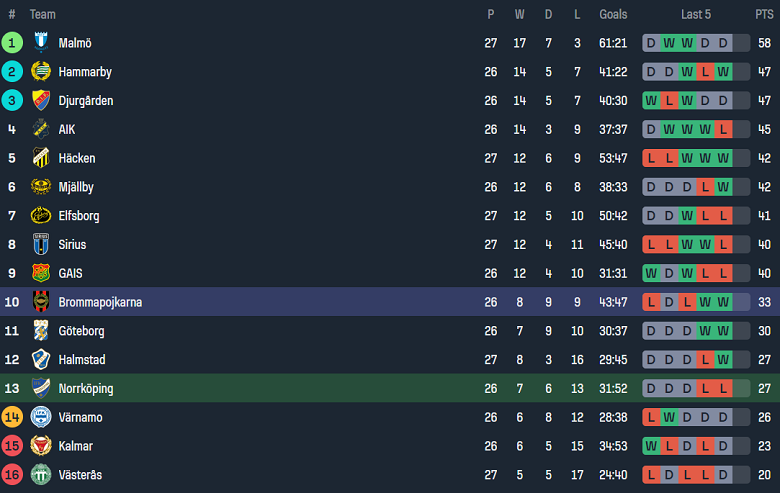The image size is (780, 493).
Task: Click the Elfsborg club crest
Action: [x=41, y=215]
